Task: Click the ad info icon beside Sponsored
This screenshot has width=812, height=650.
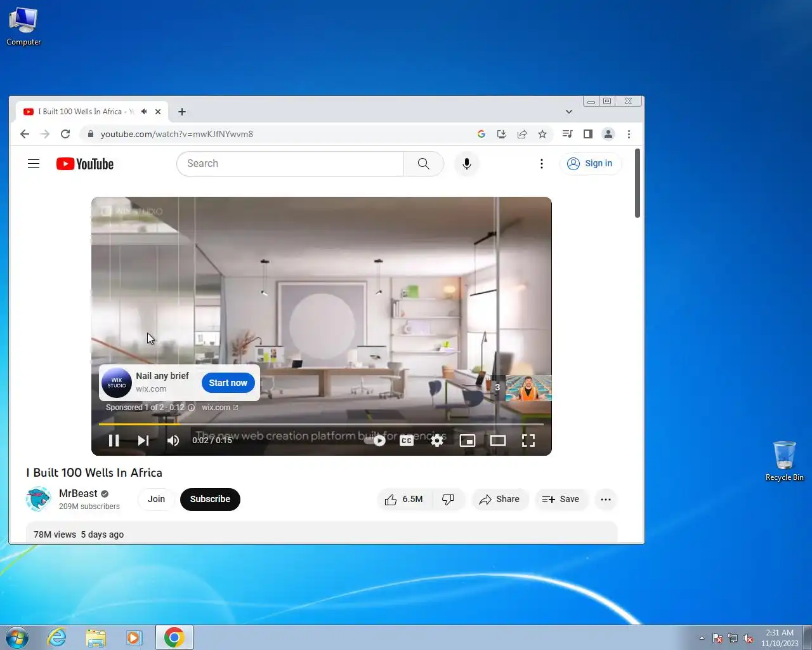Action: click(191, 408)
